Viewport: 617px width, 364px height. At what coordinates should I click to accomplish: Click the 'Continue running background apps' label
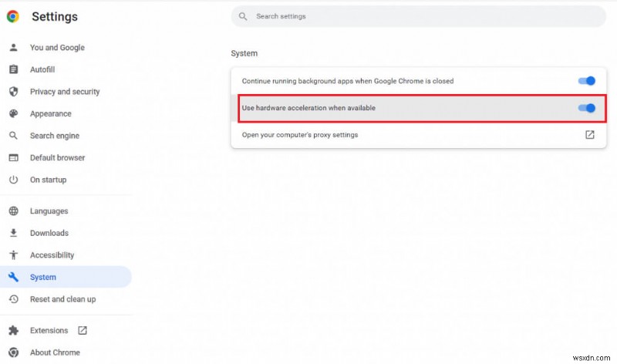(x=348, y=81)
